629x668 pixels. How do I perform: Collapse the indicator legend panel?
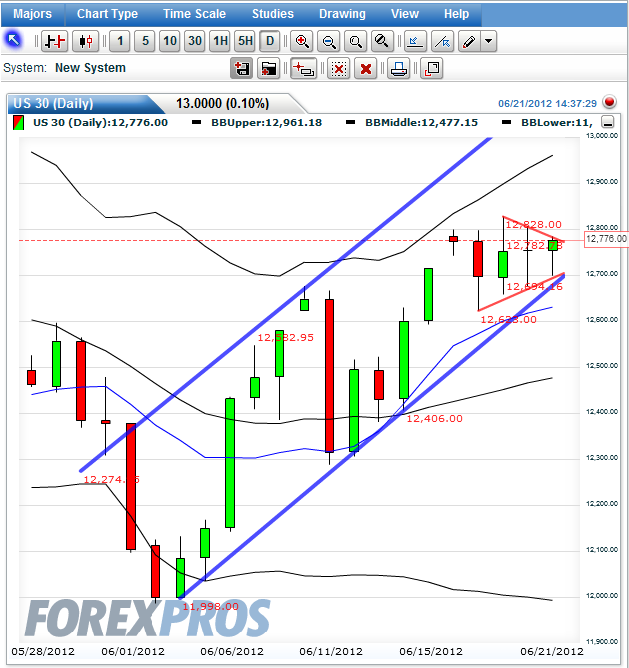click(x=608, y=122)
